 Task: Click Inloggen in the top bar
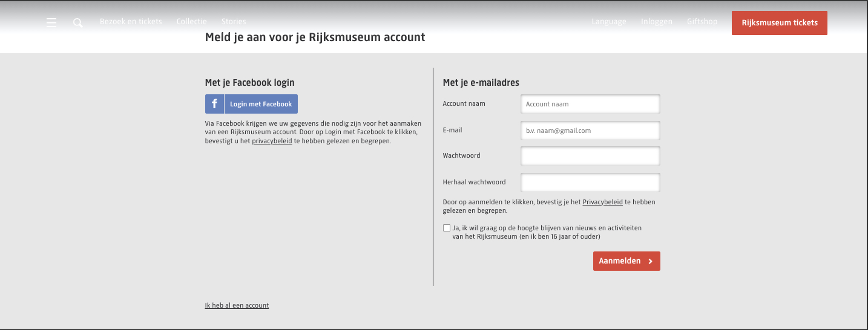pyautogui.click(x=657, y=22)
